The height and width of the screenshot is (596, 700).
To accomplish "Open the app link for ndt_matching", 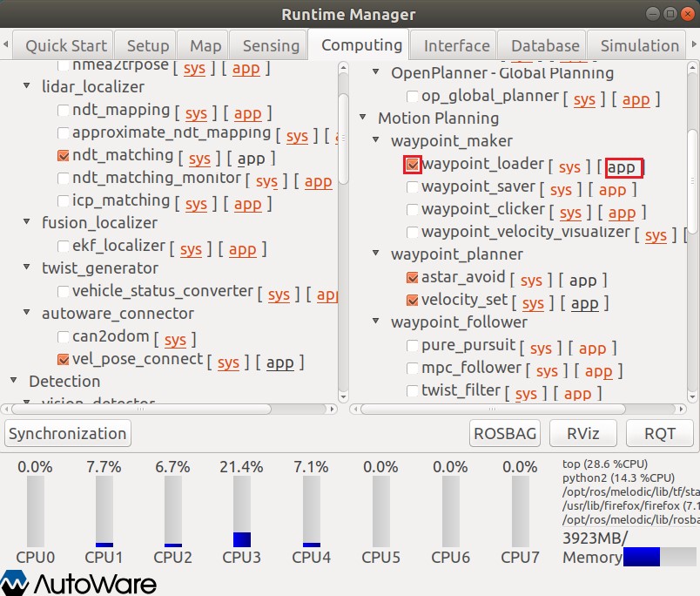I will point(252,159).
